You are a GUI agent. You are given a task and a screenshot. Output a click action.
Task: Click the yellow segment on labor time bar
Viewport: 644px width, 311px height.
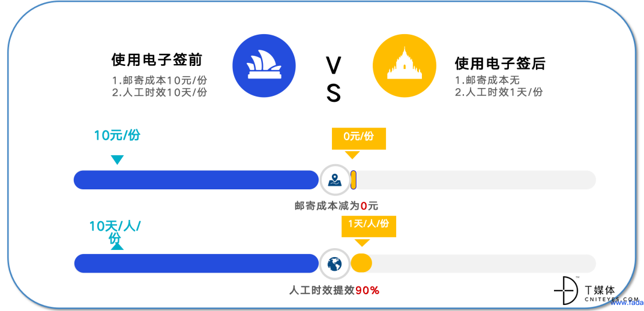pos(361,264)
